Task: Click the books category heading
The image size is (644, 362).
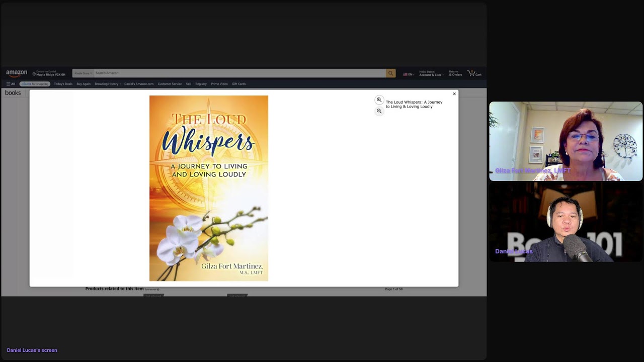Action: (13, 93)
